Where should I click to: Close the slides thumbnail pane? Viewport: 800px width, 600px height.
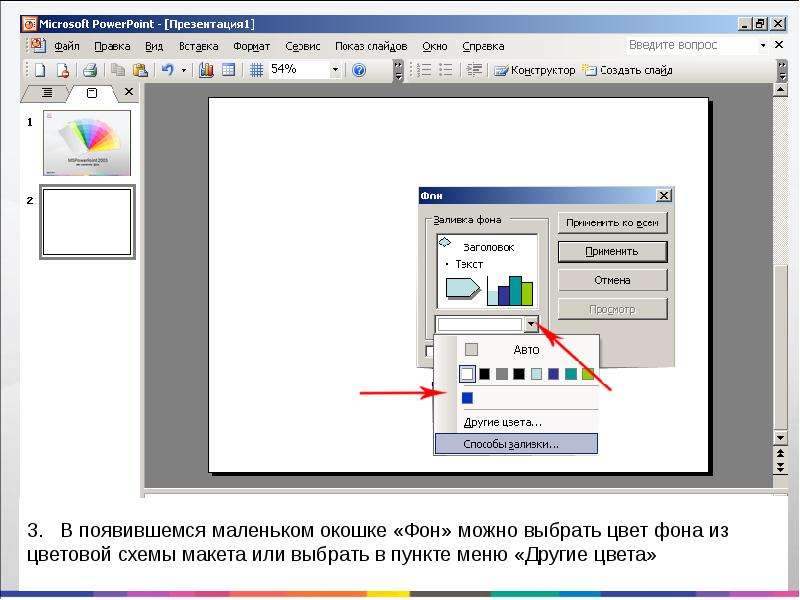(x=129, y=91)
